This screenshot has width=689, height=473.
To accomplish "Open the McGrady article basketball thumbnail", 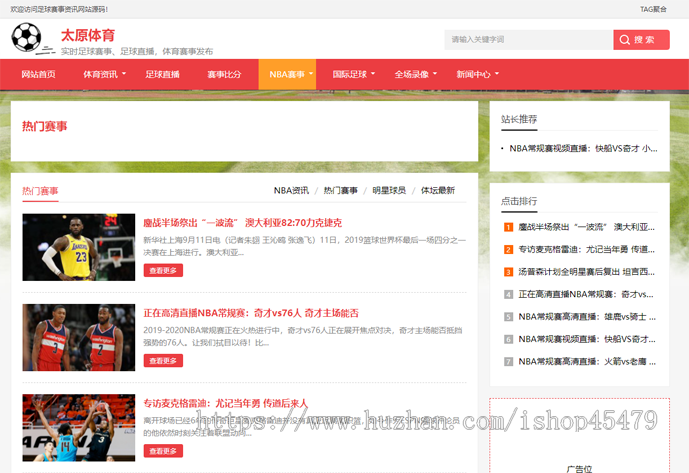I will (x=79, y=428).
